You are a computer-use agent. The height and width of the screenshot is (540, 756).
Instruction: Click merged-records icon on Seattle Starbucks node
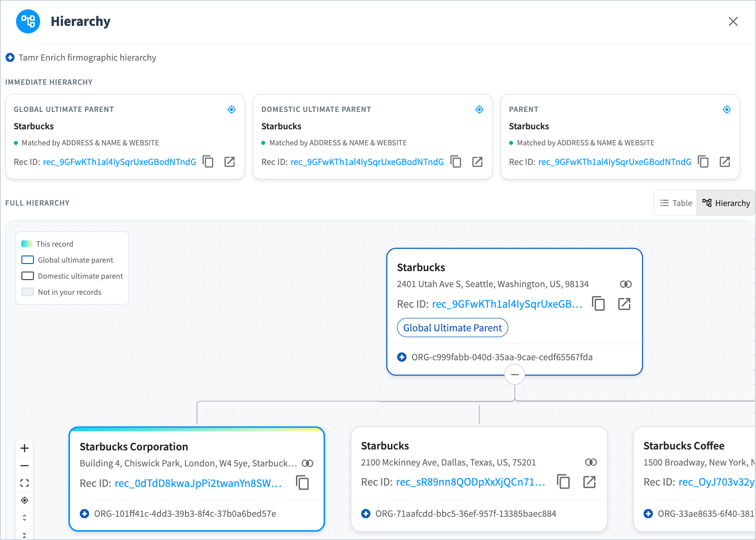pyautogui.click(x=626, y=284)
